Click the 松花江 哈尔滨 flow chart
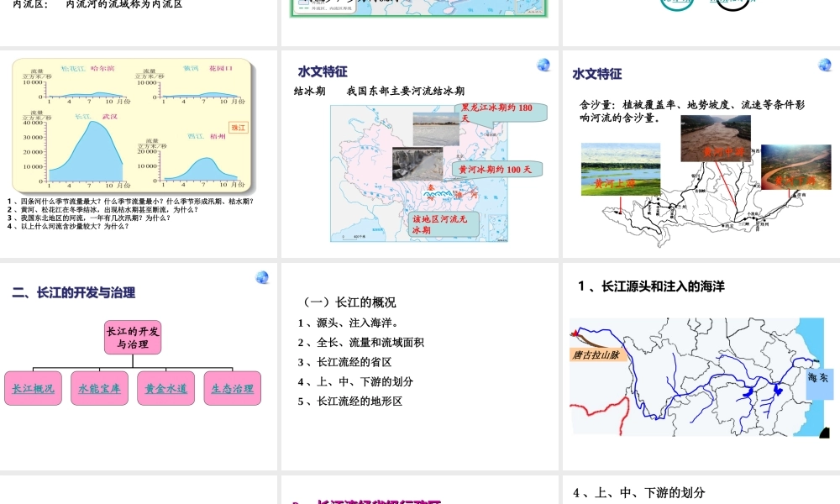This screenshot has width=840, height=504. [76, 84]
